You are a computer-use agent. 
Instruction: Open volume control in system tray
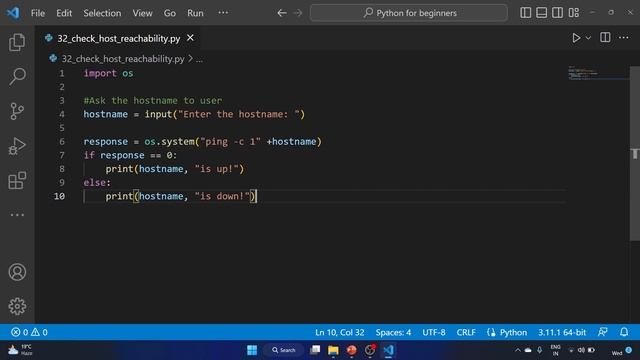click(x=581, y=350)
